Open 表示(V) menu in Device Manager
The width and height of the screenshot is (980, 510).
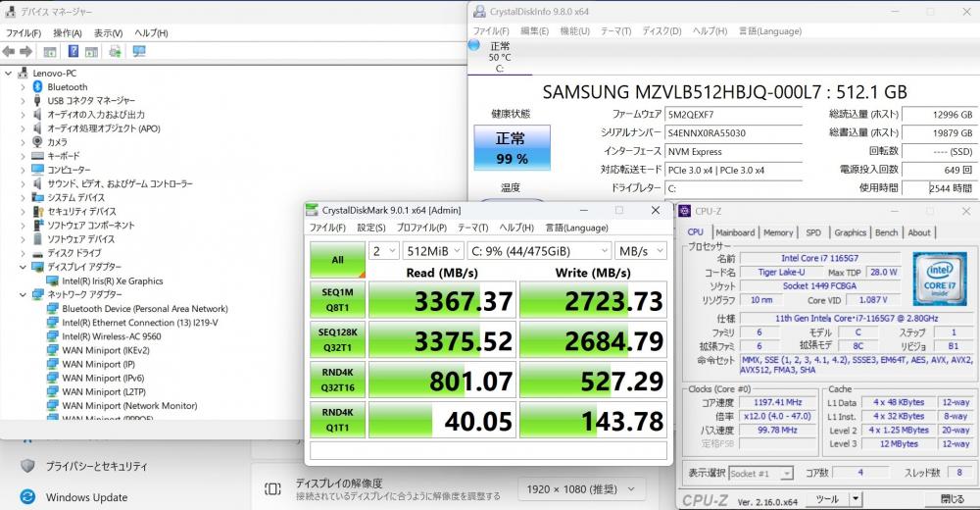[108, 33]
